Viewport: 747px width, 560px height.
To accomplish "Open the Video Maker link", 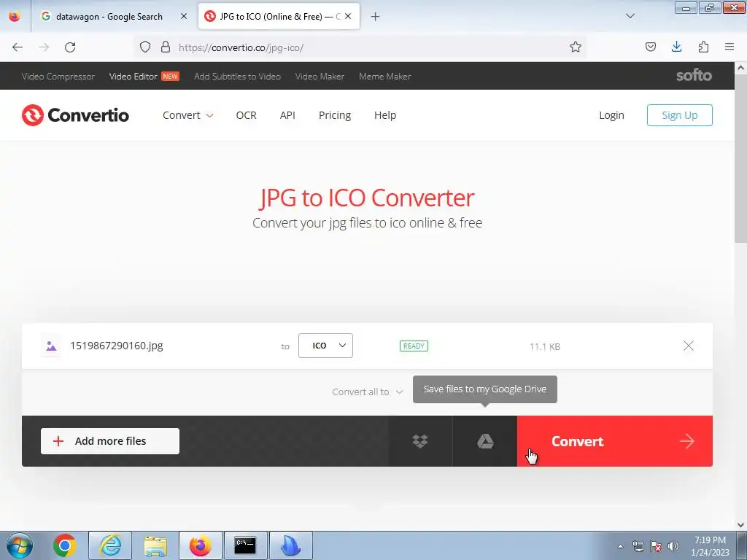I will point(320,76).
